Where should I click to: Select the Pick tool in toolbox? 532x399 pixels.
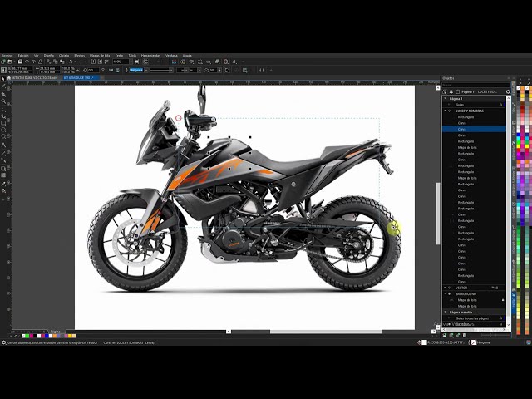(3, 79)
